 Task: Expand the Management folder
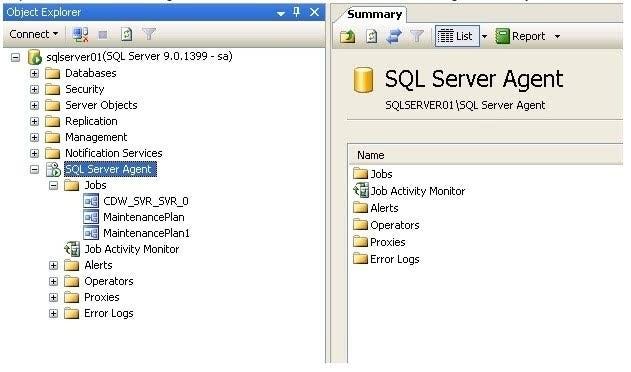[35, 138]
